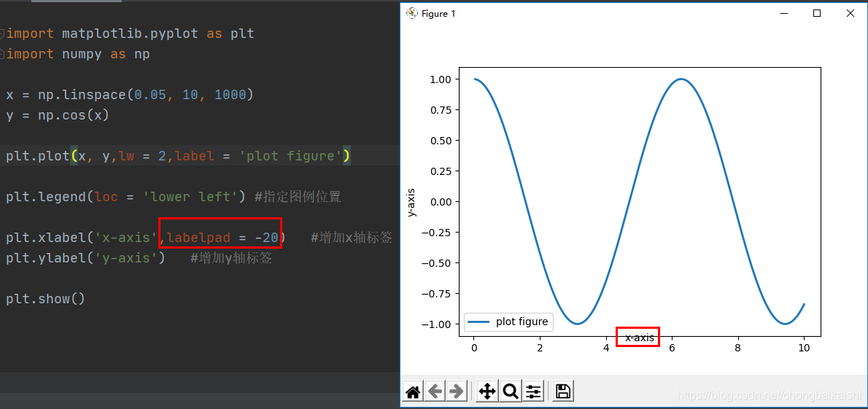Click the −0.75 y tick label
Viewport: 868px width, 409px height.
pyautogui.click(x=438, y=293)
